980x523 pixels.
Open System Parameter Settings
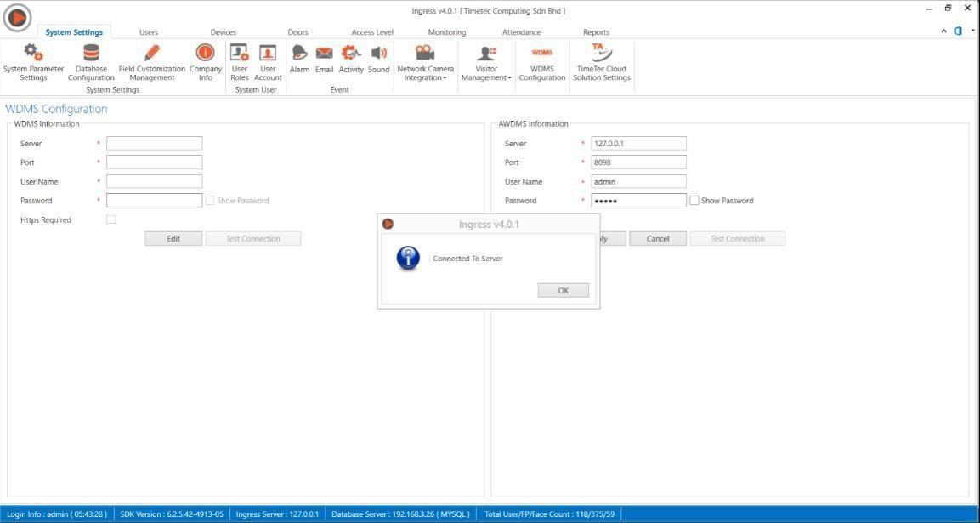click(34, 63)
